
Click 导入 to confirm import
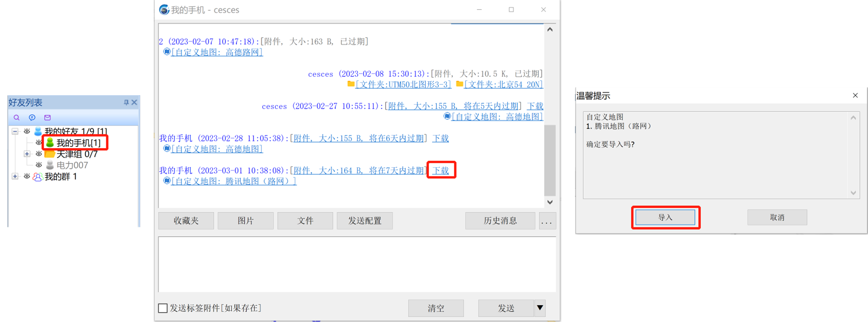(665, 217)
